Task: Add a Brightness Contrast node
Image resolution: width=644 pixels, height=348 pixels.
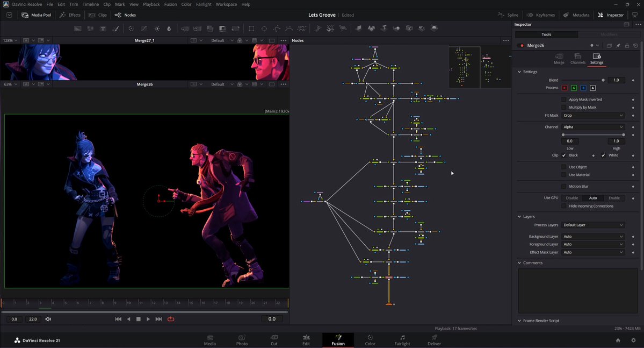Action: click(x=157, y=29)
